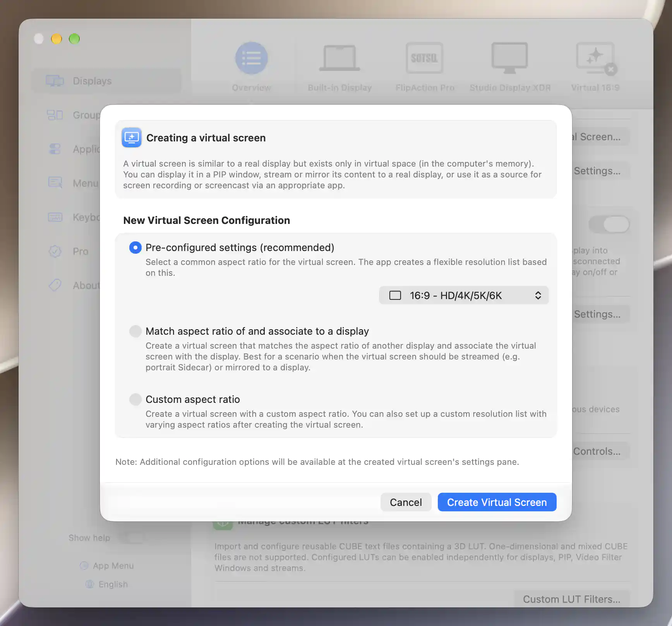Click the green zoom window button

tap(74, 39)
